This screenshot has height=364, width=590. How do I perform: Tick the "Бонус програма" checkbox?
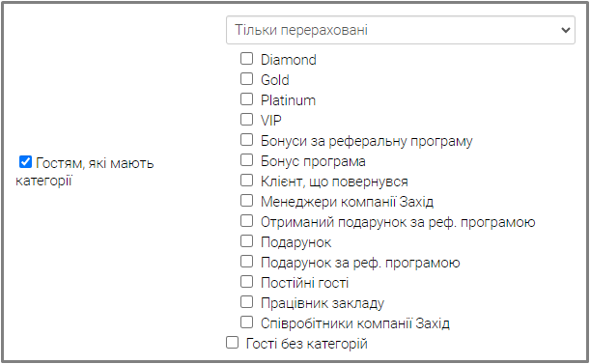coord(246,160)
